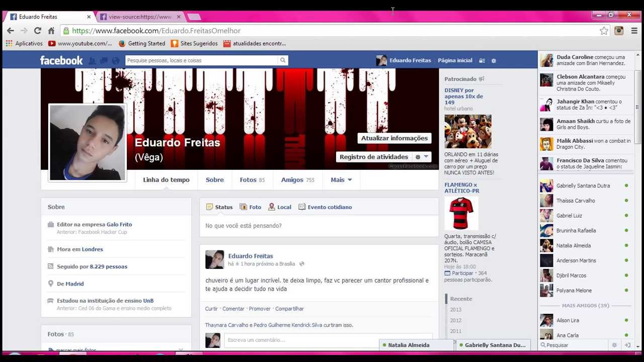Expand the Mais profile dropdown

coord(341,180)
